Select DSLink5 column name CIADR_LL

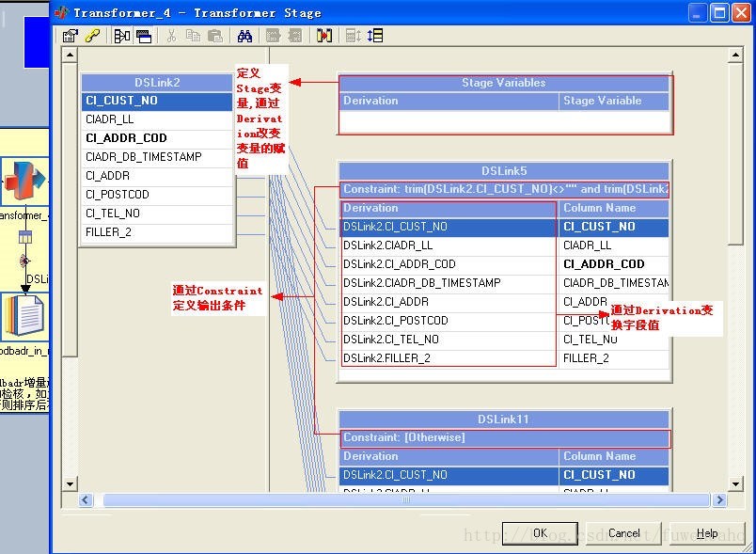pyautogui.click(x=614, y=245)
